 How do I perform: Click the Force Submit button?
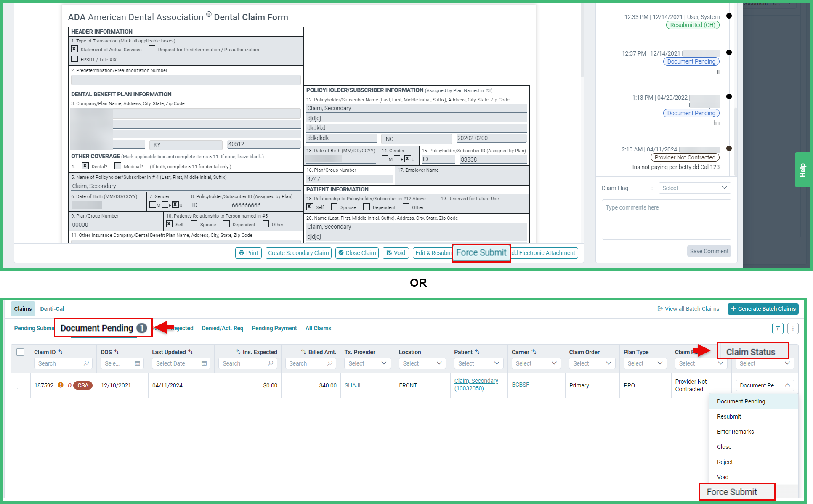click(x=481, y=252)
